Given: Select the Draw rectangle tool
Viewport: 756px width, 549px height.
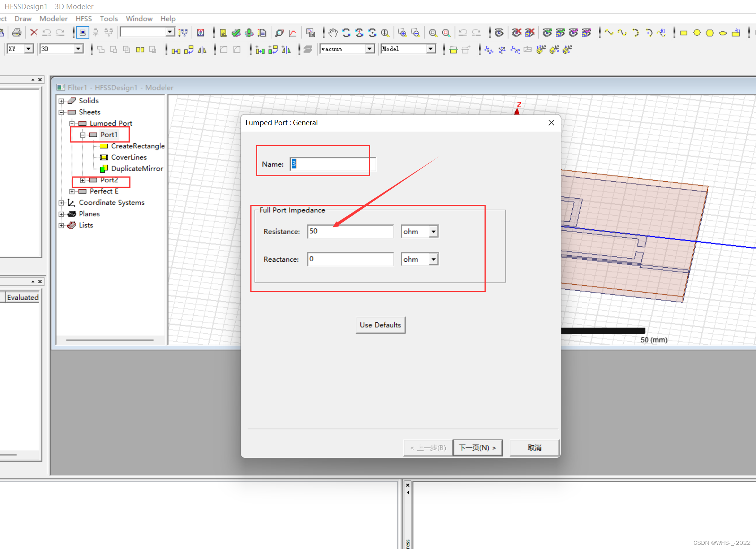Looking at the screenshot, I should pyautogui.click(x=684, y=33).
